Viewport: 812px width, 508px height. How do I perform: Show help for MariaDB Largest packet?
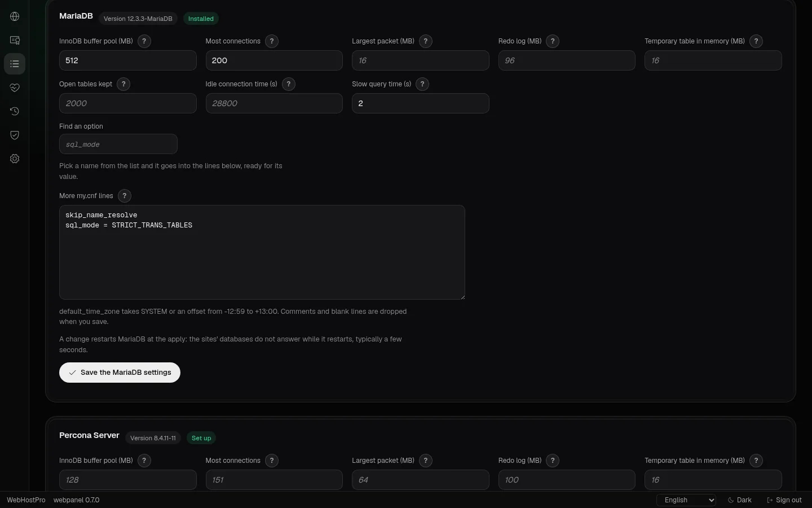(426, 41)
